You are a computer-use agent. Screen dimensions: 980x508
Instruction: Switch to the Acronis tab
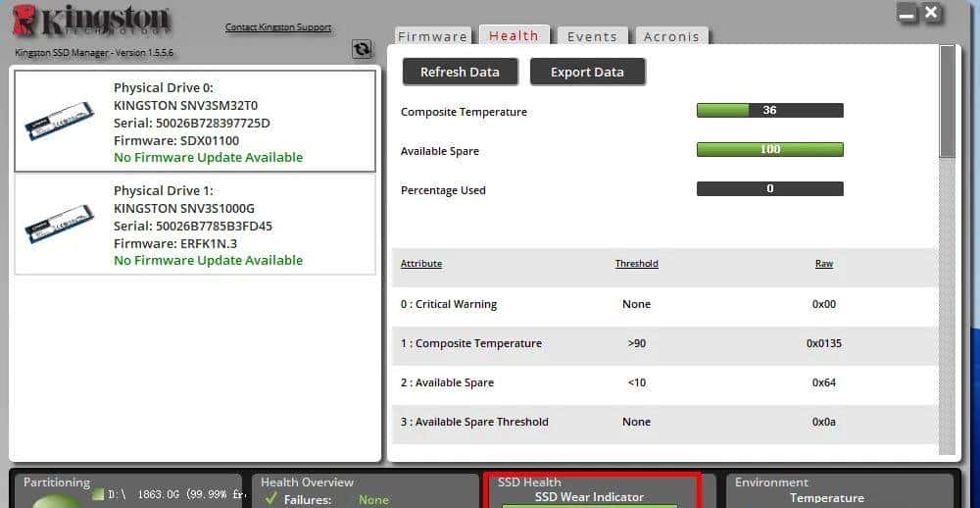point(672,36)
